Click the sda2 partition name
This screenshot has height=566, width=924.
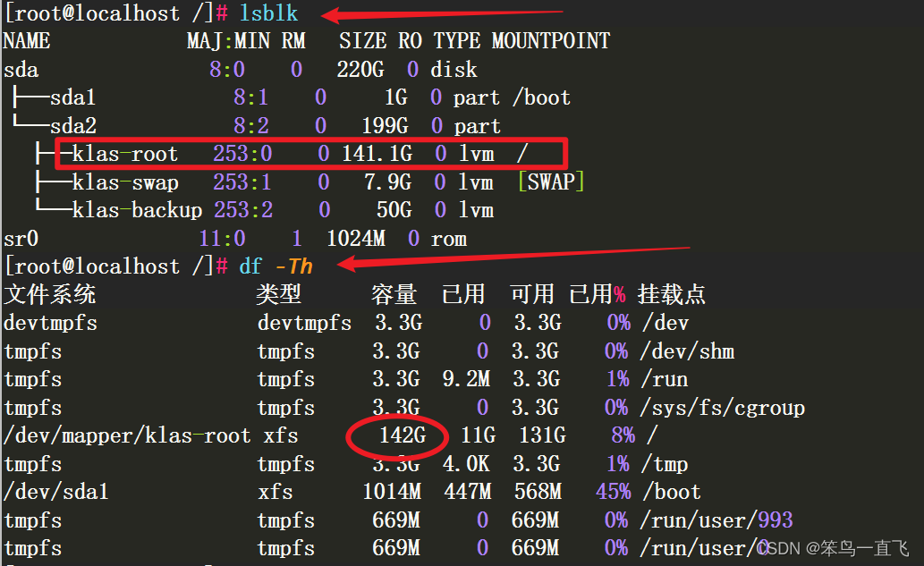click(x=73, y=126)
